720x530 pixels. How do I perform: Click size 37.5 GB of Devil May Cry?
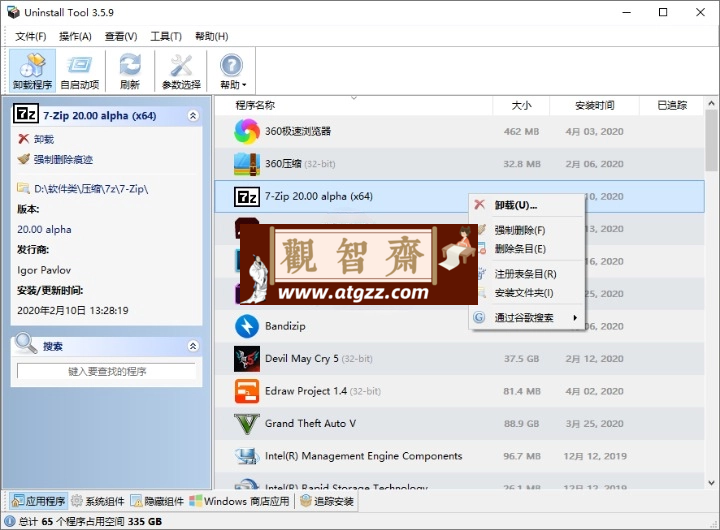522,359
